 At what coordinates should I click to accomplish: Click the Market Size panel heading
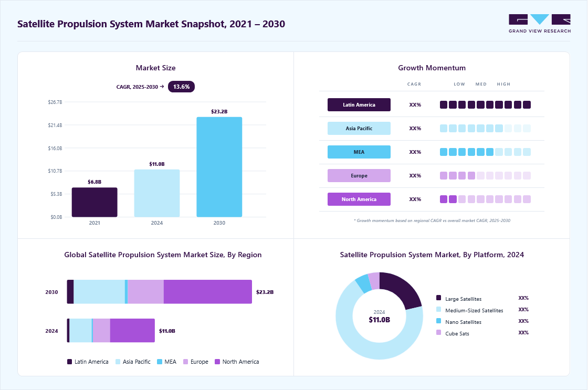155,68
